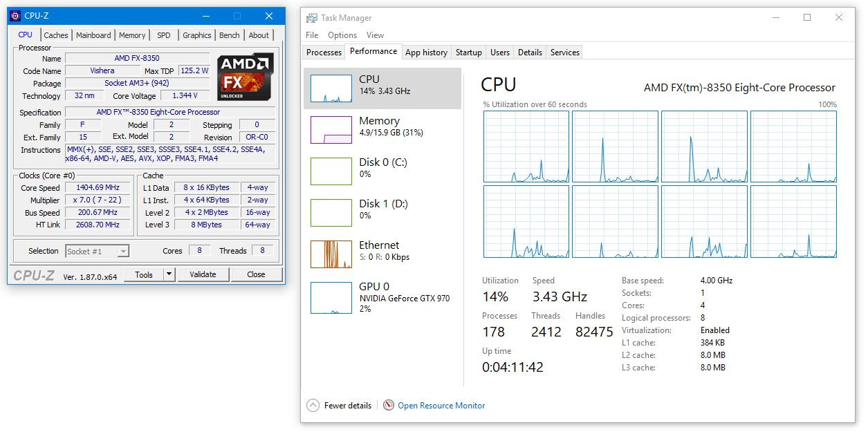Select the Ethernet activity thumbnail graph
Viewport: 868px width, 434px height.
click(331, 254)
